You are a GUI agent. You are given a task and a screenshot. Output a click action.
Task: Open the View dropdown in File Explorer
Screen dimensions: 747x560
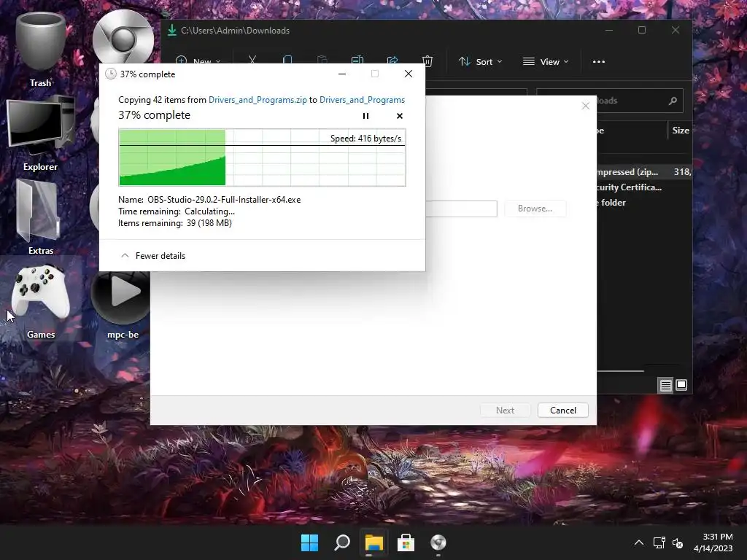click(546, 62)
